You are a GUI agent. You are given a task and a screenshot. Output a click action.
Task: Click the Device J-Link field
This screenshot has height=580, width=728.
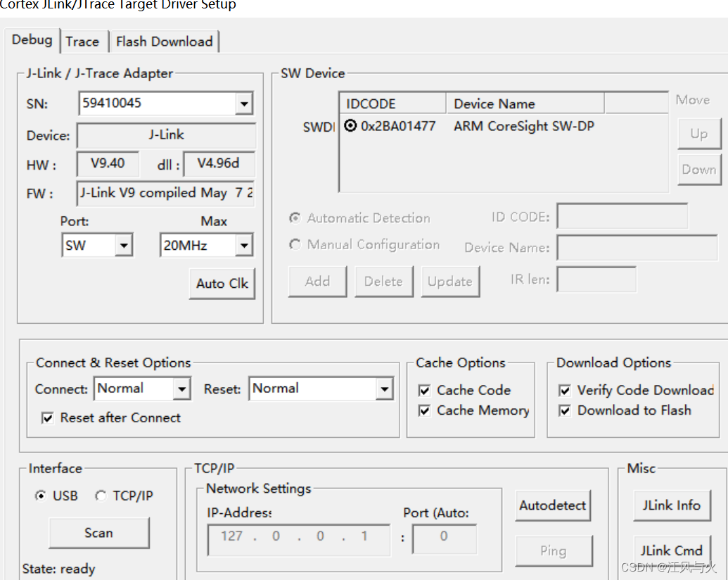166,135
